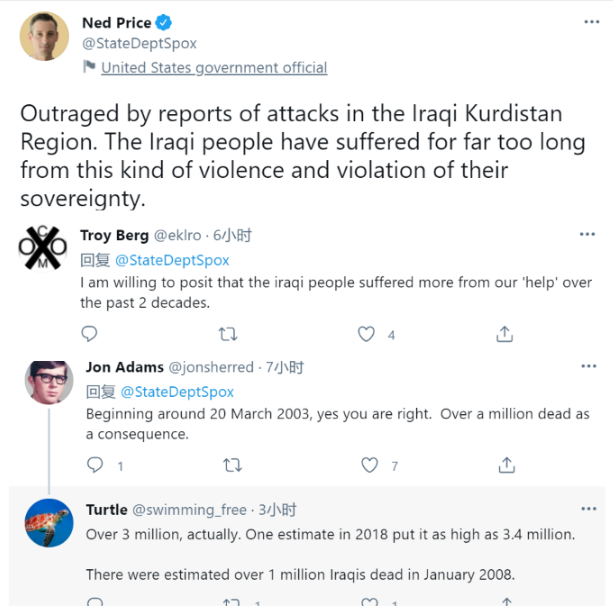Viewport: 613px width, 613px height.
Task: View Ned Price's profile picture
Action: 43,35
